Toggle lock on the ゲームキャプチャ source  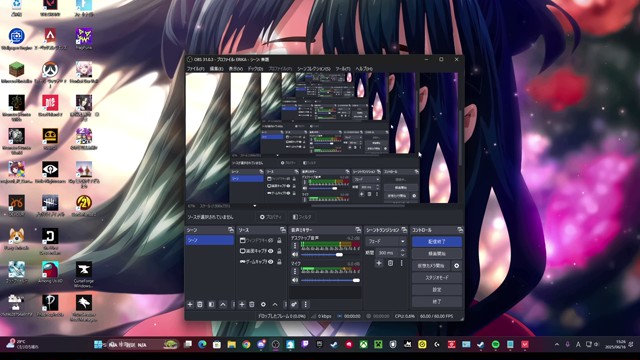pos(280,262)
